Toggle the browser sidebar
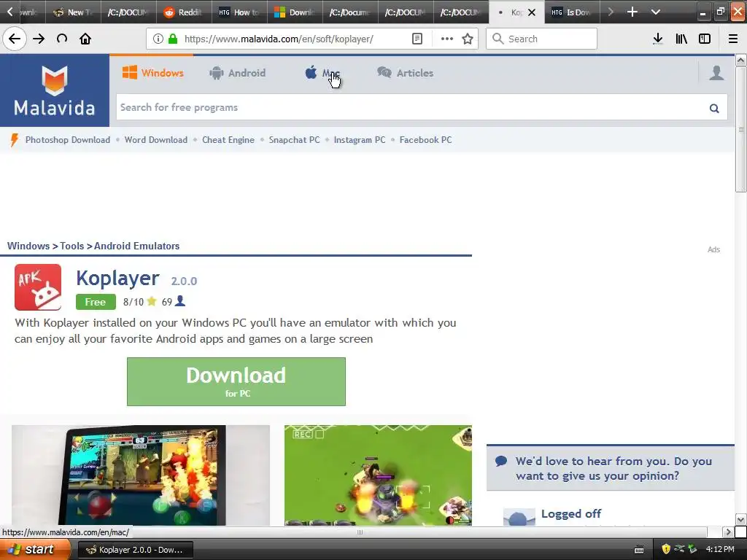747x560 pixels. [705, 39]
